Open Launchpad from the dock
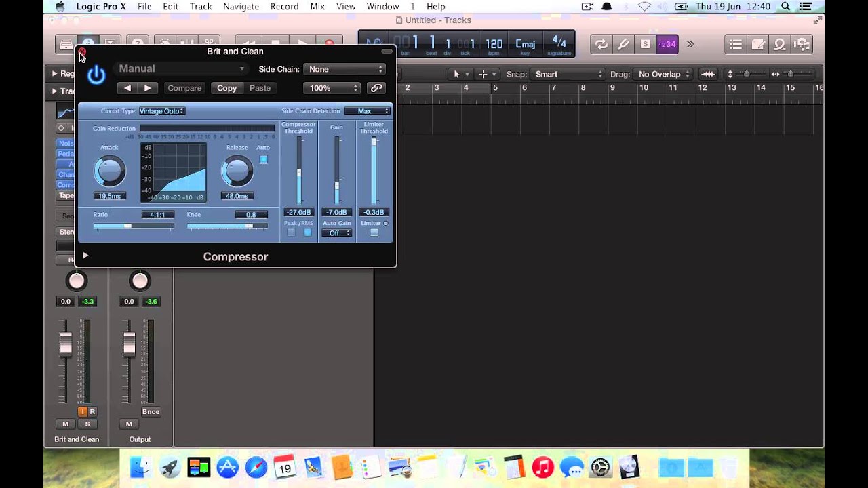The height and width of the screenshot is (488, 868). point(170,466)
